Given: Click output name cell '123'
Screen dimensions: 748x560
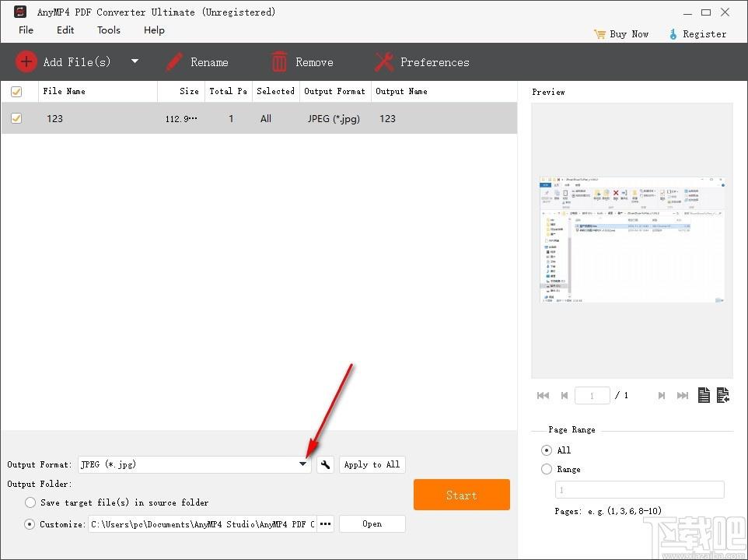Looking at the screenshot, I should [x=387, y=118].
